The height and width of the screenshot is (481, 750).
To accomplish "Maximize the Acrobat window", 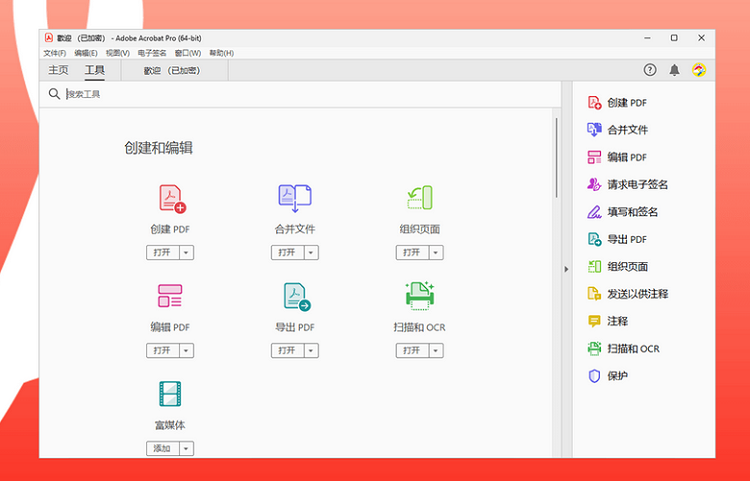I will click(674, 38).
